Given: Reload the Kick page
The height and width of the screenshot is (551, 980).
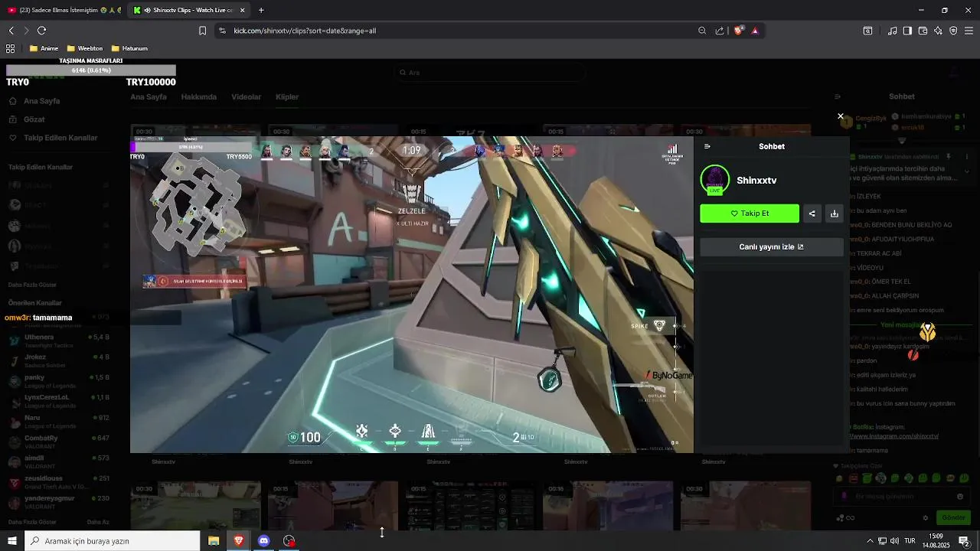Looking at the screenshot, I should click(42, 31).
